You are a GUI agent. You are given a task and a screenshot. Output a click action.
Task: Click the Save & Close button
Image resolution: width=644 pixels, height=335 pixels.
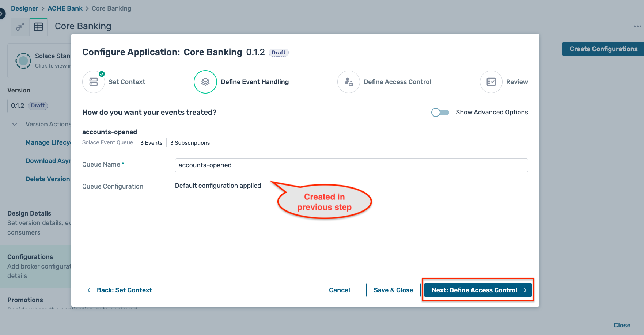[393, 290]
